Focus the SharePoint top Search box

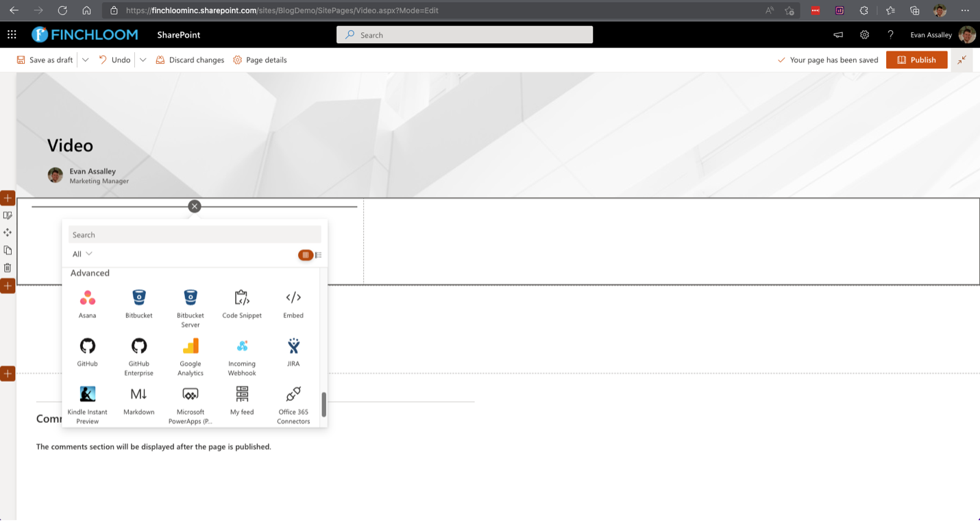point(465,35)
